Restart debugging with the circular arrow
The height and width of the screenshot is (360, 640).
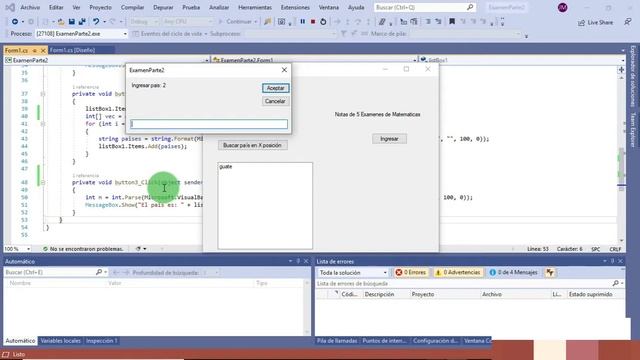coord(323,22)
